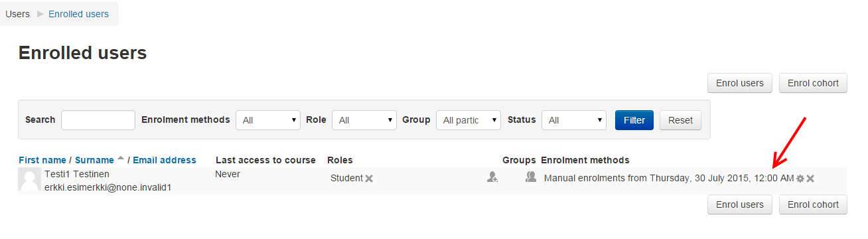Click the Reset button
Image resolution: width=868 pixels, height=239 pixels.
[680, 120]
